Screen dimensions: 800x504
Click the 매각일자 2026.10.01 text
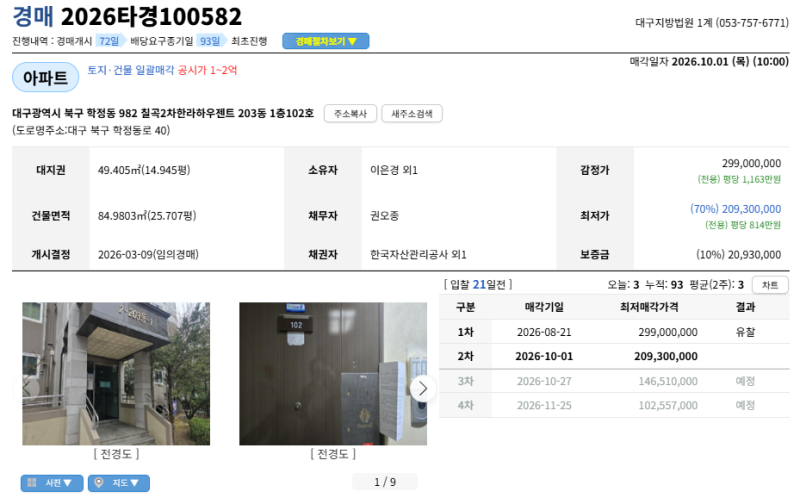click(x=709, y=62)
